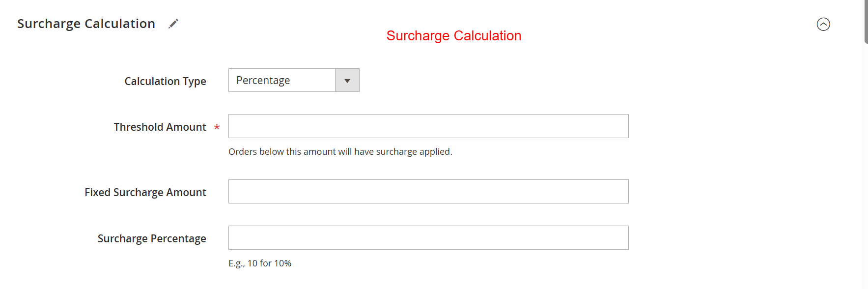This screenshot has width=868, height=289.
Task: Click the circular chevron-up icon in the header
Action: 823,24
